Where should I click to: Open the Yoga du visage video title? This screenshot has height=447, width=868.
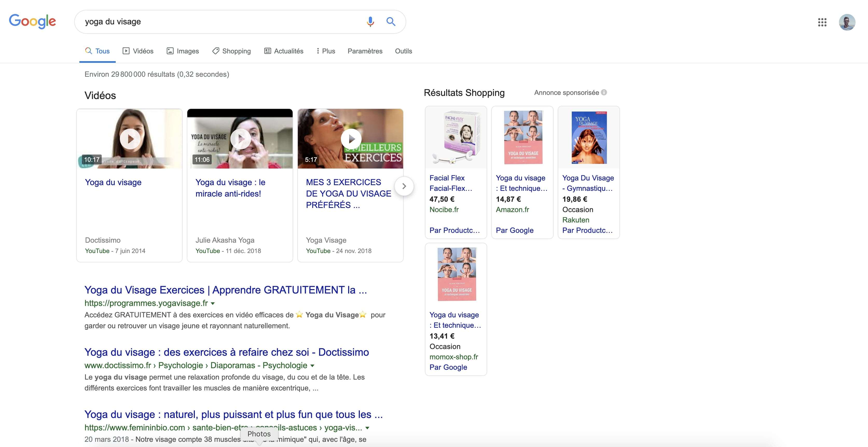coord(113,182)
